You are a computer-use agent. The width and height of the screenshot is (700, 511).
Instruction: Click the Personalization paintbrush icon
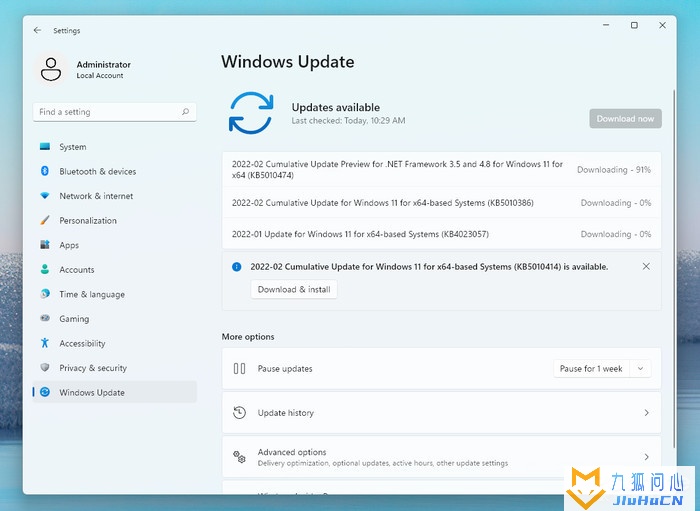tap(45, 220)
